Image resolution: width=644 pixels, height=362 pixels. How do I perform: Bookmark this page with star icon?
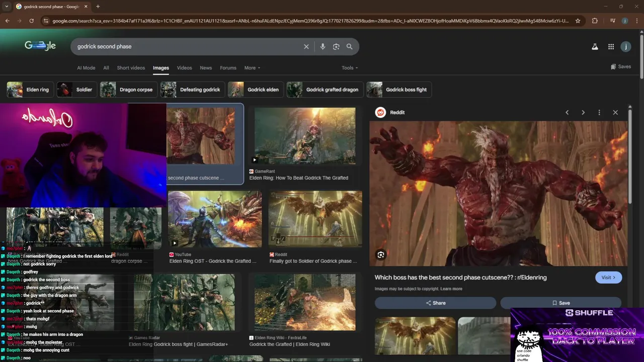point(578,21)
